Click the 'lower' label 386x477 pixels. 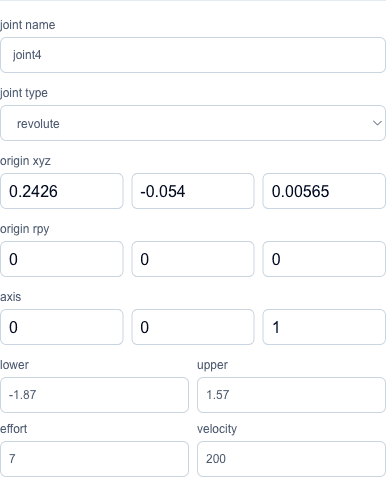(x=14, y=365)
